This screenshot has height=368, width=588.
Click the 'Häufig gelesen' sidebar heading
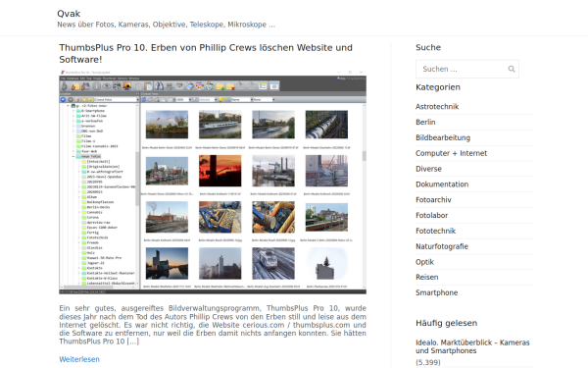tap(446, 323)
